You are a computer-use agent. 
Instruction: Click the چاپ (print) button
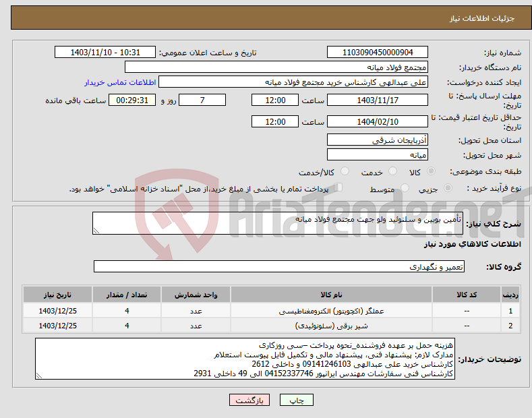tap(296, 400)
